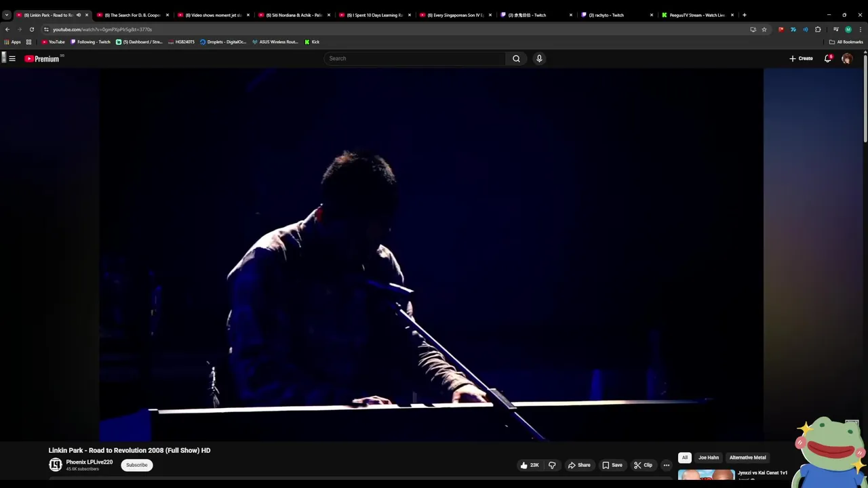Screen dimensions: 868x488
Task: Start voice search with microphone icon
Action: (539, 58)
